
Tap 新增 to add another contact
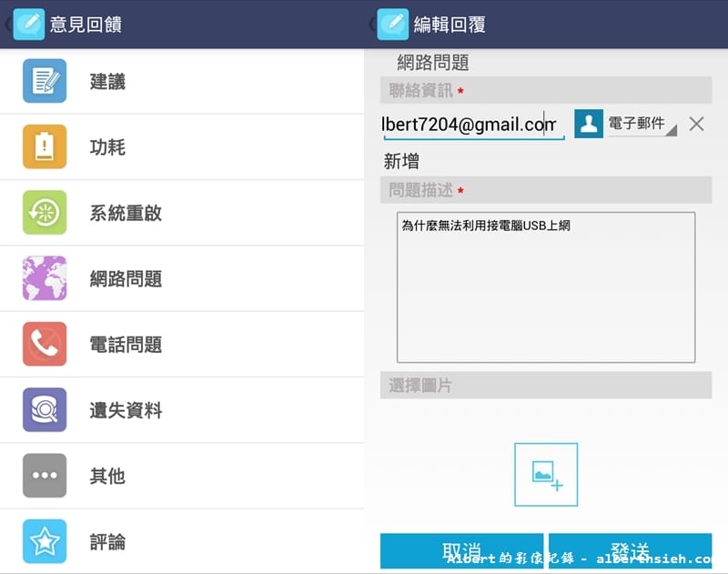pyautogui.click(x=401, y=162)
